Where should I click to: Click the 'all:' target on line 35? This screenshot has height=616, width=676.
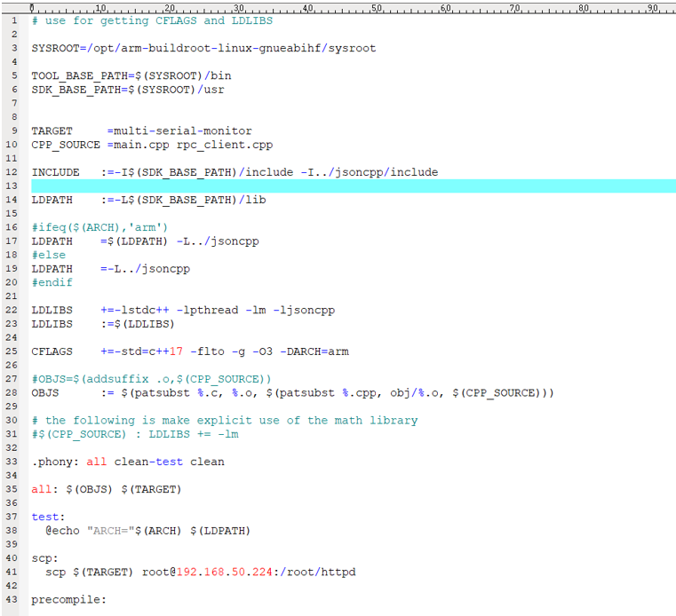[44, 489]
